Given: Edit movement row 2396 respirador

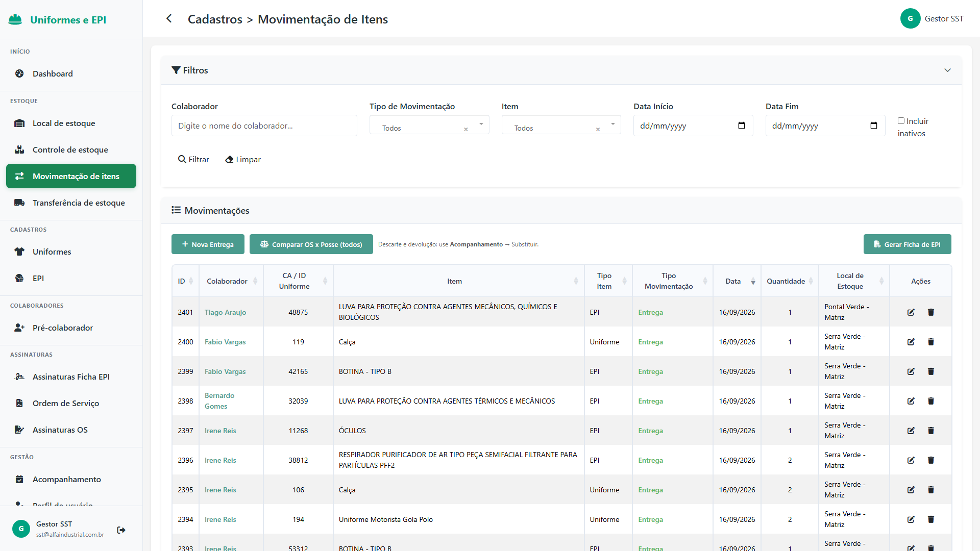Looking at the screenshot, I should coord(911,460).
